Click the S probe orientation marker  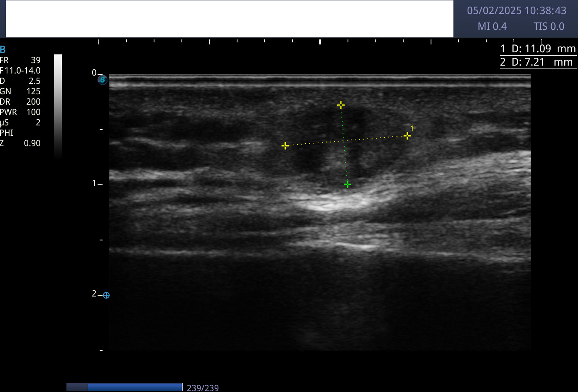[103, 80]
